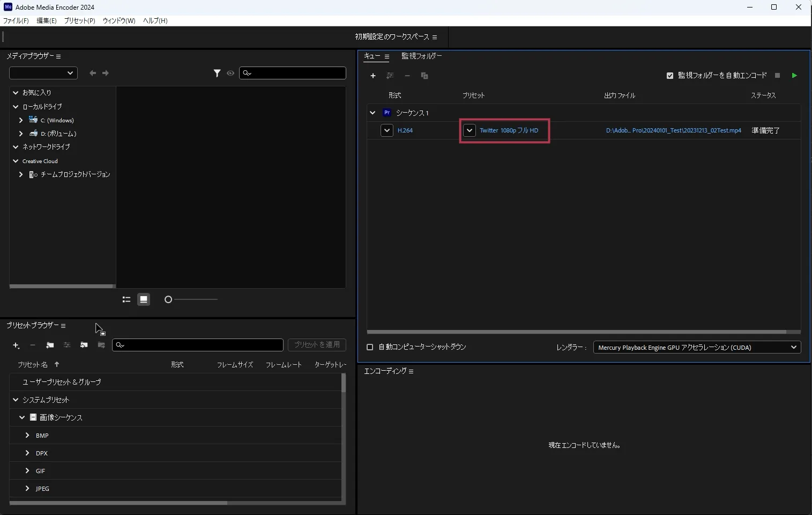Click the stop queue square icon
Viewport: 812px width, 515px height.
tap(778, 76)
